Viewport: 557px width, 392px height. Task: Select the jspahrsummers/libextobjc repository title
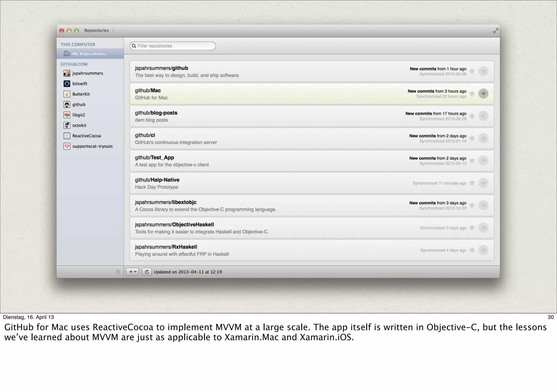166,202
